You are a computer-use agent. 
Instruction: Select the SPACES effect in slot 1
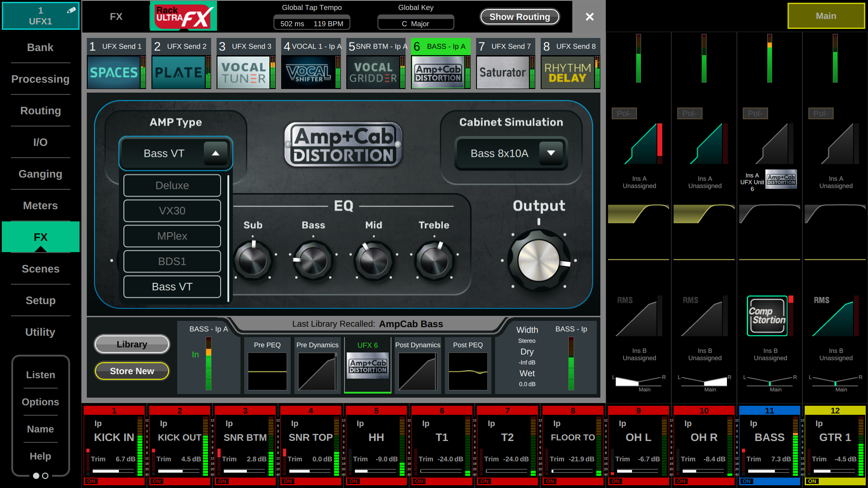(113, 72)
